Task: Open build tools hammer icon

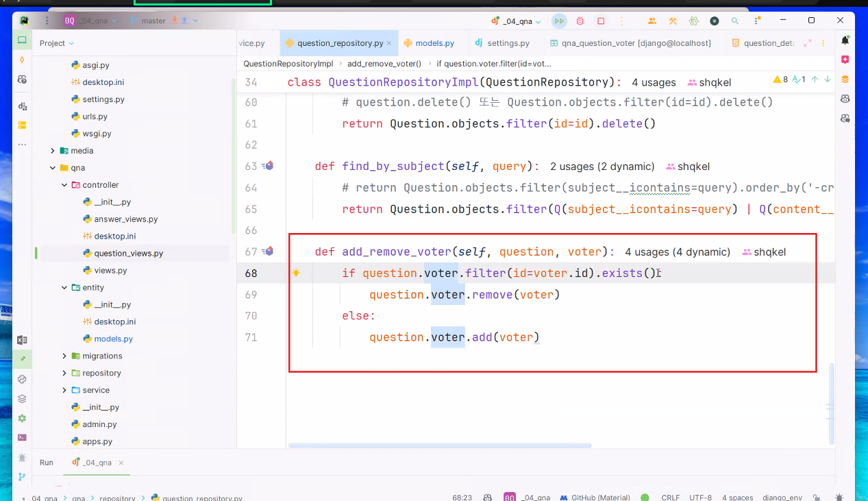Action: (673, 21)
